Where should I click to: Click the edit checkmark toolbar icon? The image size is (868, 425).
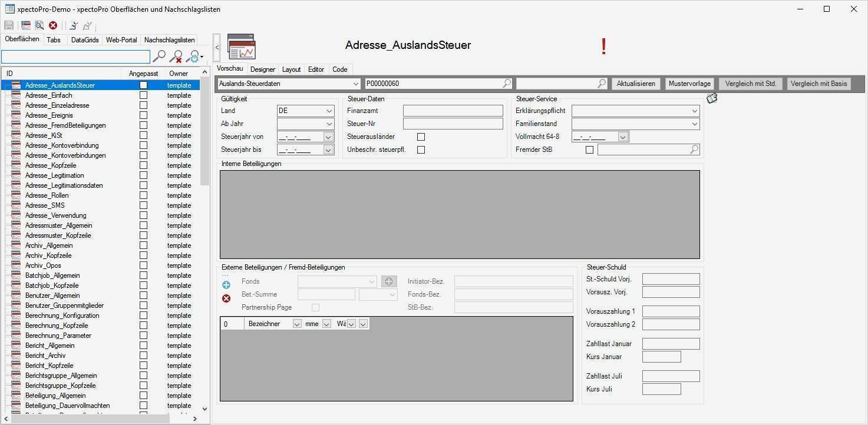point(73,25)
